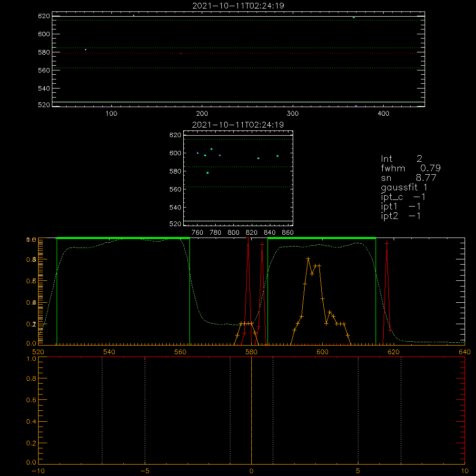
Task: Select the 'ipt_c -1' readout line
Action: (403, 197)
